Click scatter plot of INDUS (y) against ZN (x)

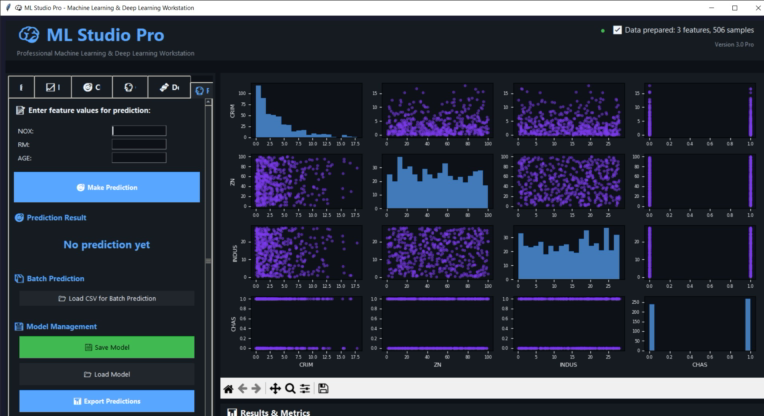[437, 252]
